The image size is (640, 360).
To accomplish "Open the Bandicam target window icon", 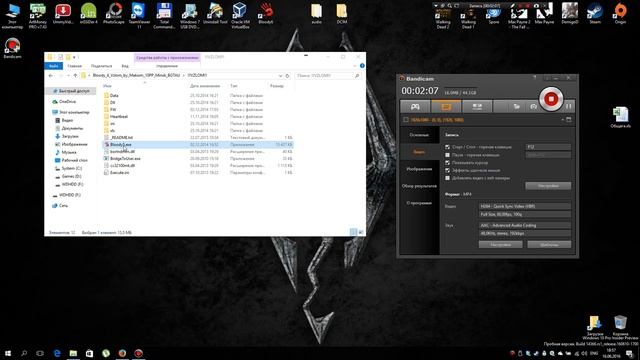I will [569, 120].
